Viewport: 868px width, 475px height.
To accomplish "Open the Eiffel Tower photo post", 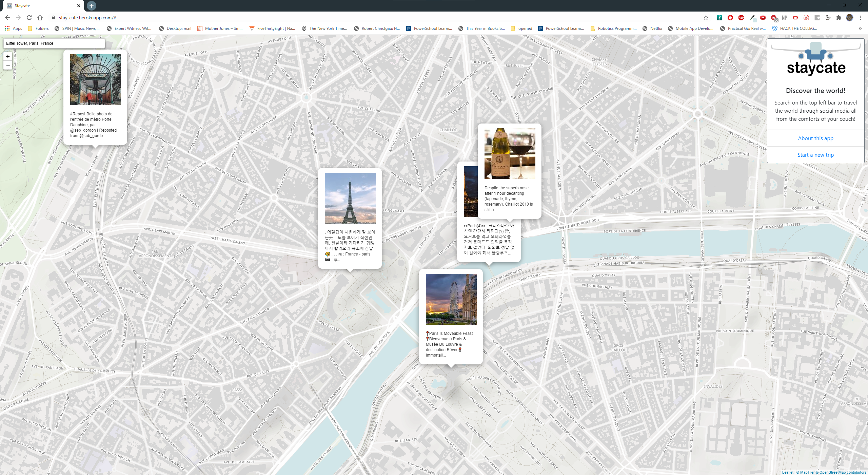I will tap(350, 198).
